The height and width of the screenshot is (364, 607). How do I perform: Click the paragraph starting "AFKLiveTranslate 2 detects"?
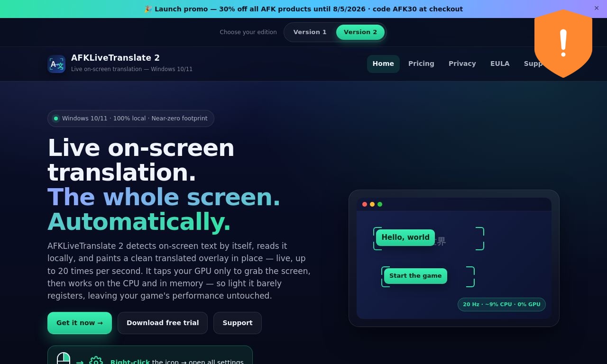(179, 271)
